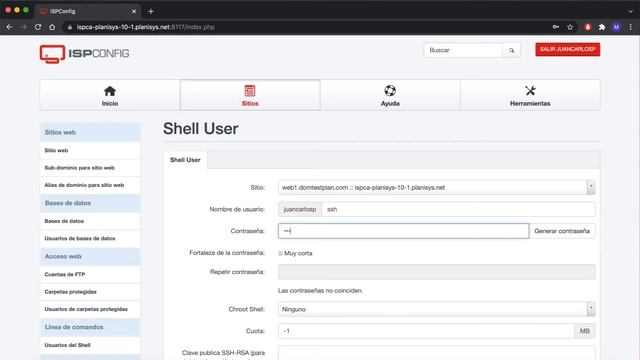Image resolution: width=640 pixels, height=360 pixels.
Task: Open the Ayuda help section
Action: 390,96
